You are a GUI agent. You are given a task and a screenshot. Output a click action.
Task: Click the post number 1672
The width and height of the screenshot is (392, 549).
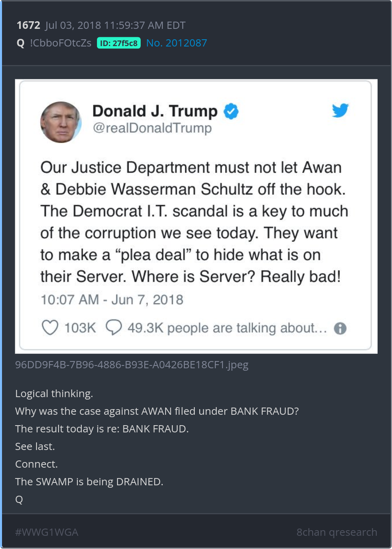(x=28, y=25)
